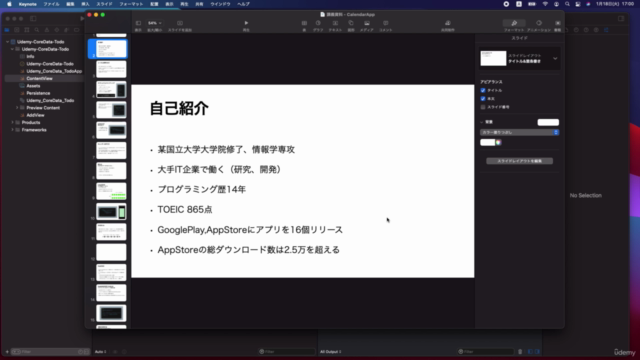
Task: Toggle Xcode navigator sidebar button
Action: (33, 18)
